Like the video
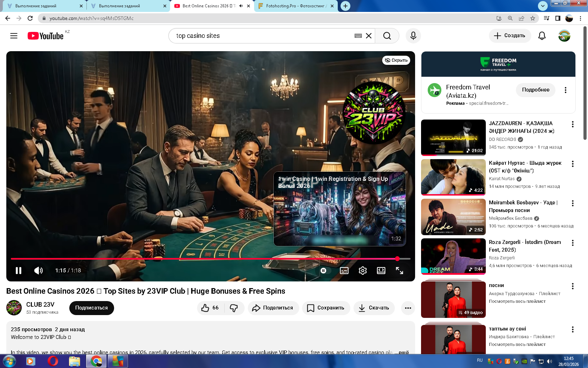Image resolution: width=588 pixels, height=368 pixels. pos(210,308)
